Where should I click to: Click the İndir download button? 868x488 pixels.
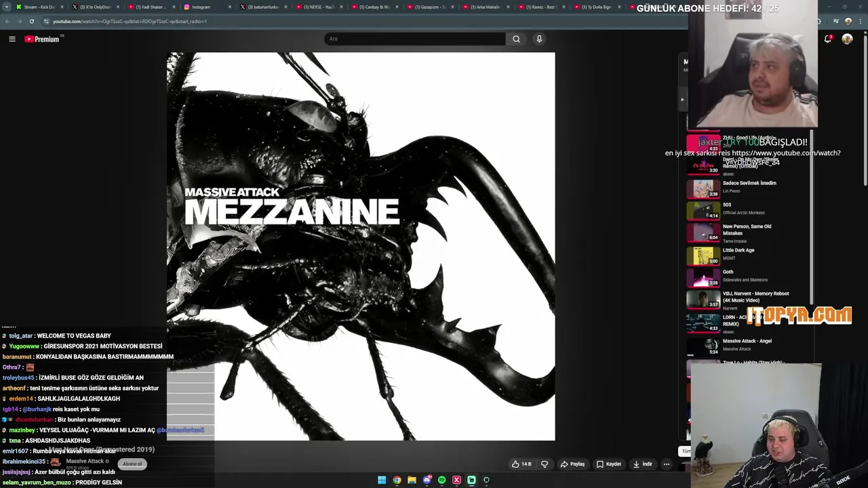(642, 464)
